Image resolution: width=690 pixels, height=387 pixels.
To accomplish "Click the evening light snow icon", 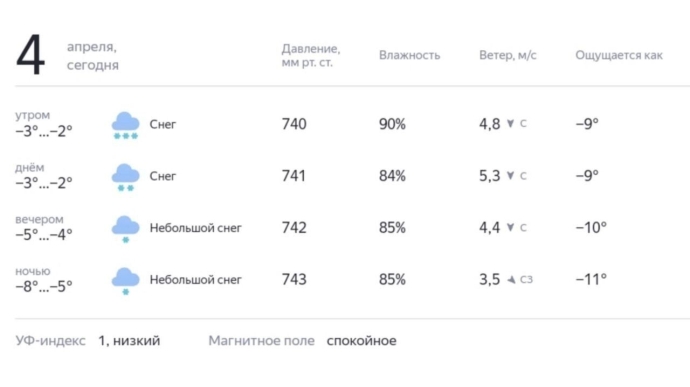I will point(125,229).
